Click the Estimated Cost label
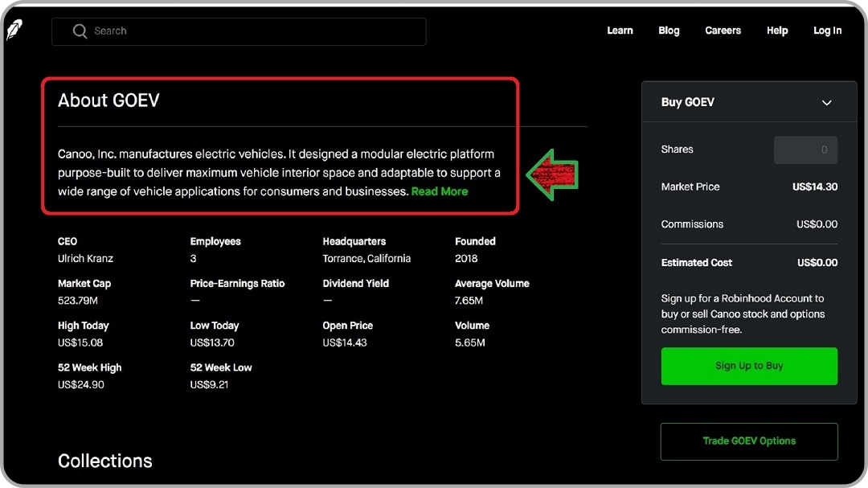Screen dimensions: 868x488 tap(696, 263)
